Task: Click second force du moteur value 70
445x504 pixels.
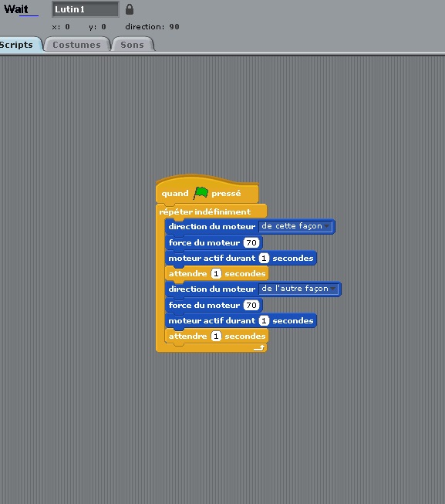Action: (x=251, y=305)
